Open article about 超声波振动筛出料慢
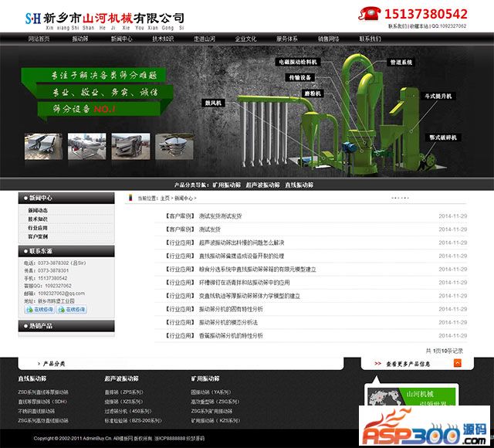The height and width of the screenshot is (448, 494). 242,243
